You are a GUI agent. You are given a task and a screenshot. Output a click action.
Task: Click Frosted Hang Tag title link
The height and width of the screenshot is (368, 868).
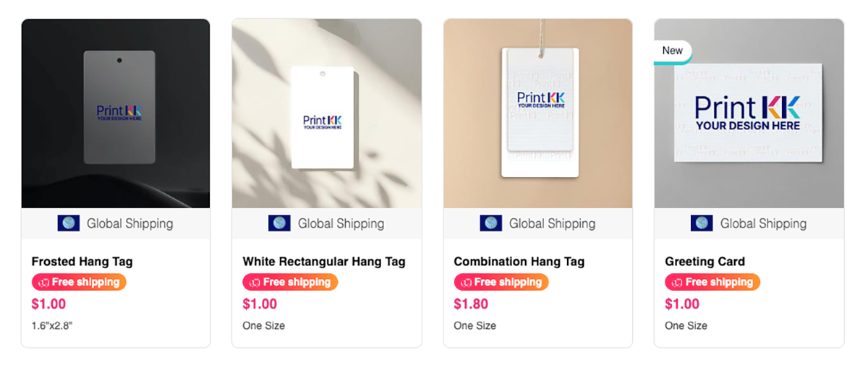pyautogui.click(x=82, y=262)
